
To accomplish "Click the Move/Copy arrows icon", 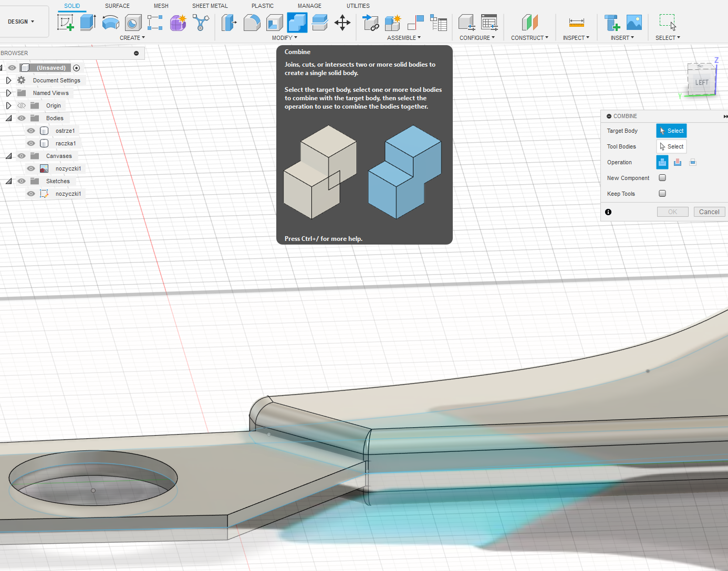I will (342, 23).
